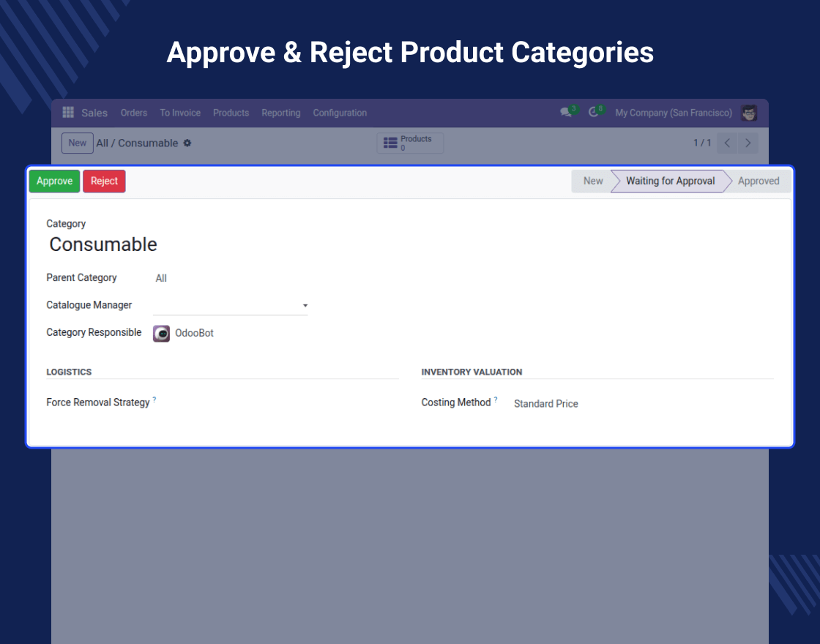The height and width of the screenshot is (644, 820).
Task: Click the Parent Category label
Action: tap(81, 277)
